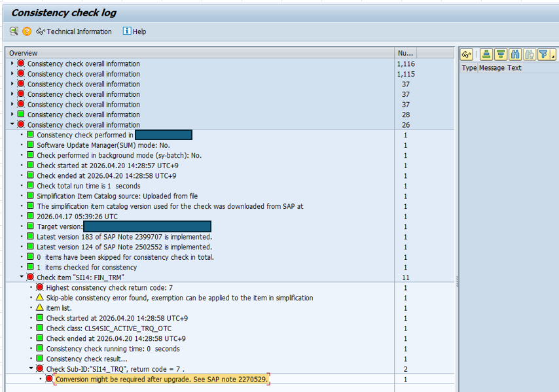Viewport: 559px width, 392px height.
Task: Click green icon beside Target version row
Action: click(30, 226)
